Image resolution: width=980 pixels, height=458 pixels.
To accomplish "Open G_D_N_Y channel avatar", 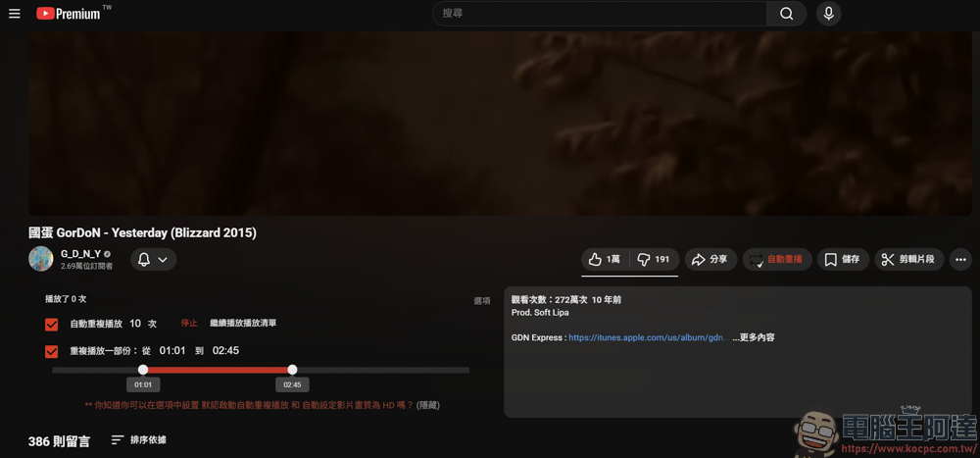I will pyautogui.click(x=40, y=259).
